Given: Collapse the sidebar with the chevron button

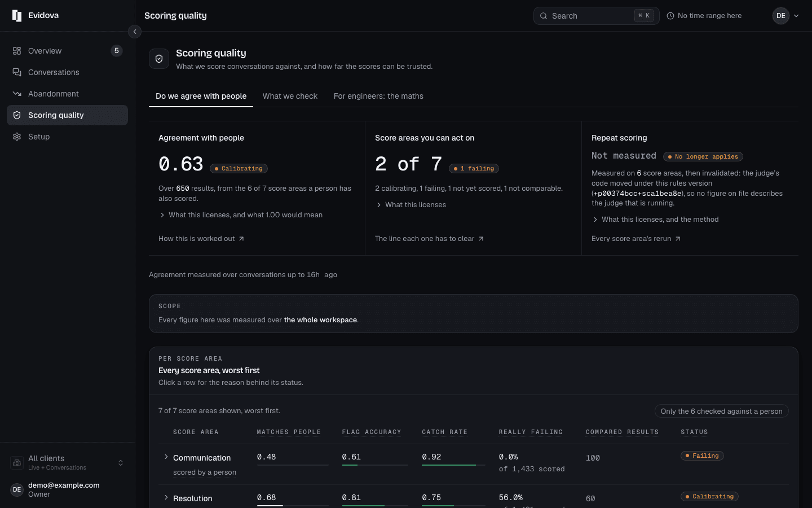Looking at the screenshot, I should [x=135, y=32].
